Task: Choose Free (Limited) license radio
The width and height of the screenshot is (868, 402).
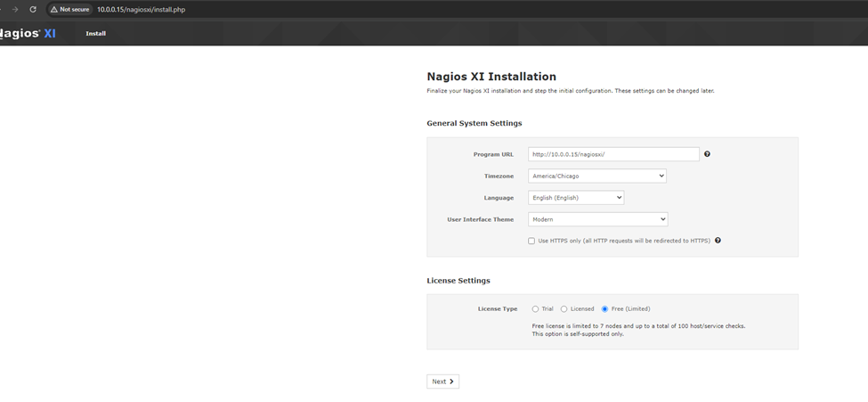Action: point(604,308)
